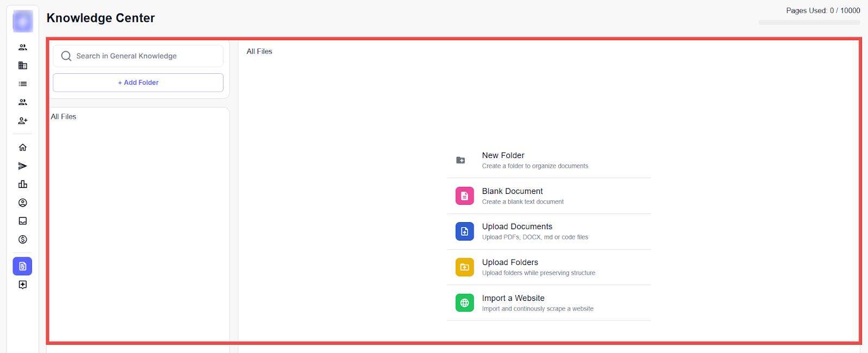This screenshot has width=868, height=353.
Task: Click the sparkle chat icon in sidebar
Action: click(x=23, y=285)
